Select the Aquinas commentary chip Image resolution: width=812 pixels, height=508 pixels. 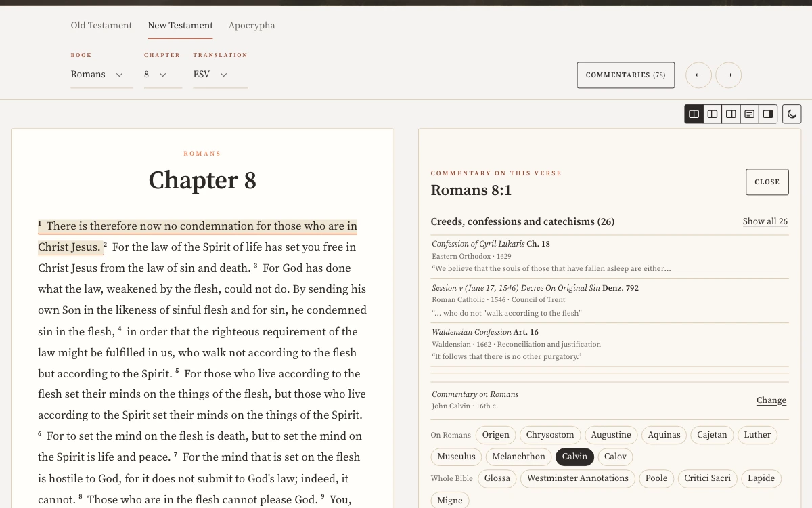tap(664, 435)
